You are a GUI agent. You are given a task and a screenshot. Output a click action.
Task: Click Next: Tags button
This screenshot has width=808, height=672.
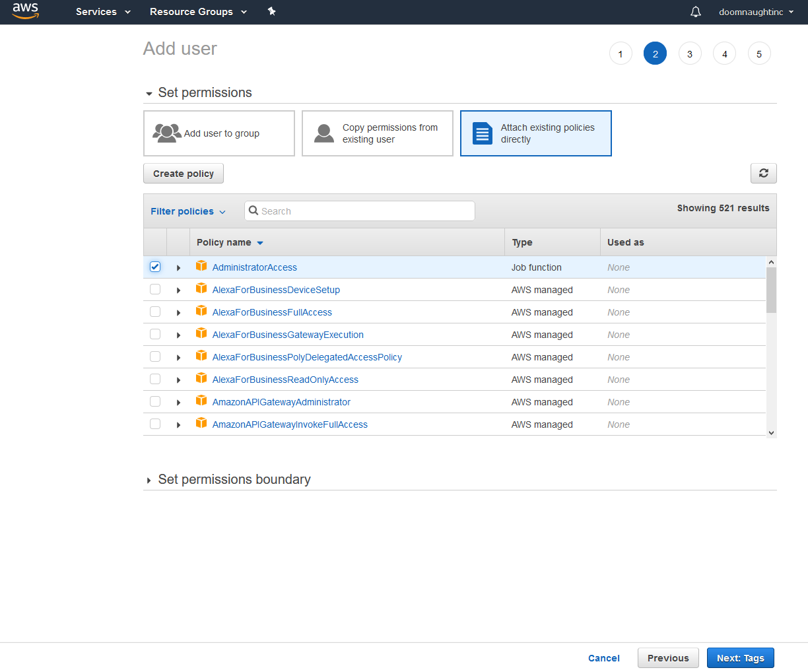(741, 658)
